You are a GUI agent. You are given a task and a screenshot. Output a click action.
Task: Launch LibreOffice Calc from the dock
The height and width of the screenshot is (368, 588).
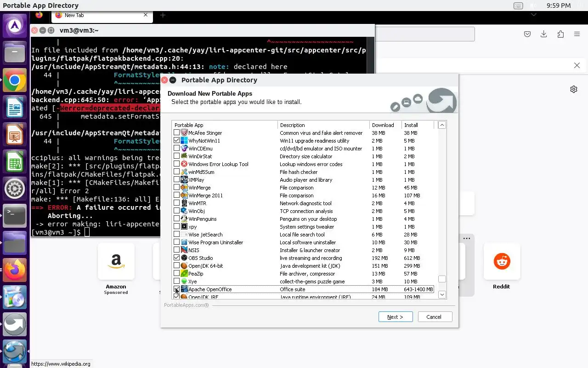click(15, 162)
